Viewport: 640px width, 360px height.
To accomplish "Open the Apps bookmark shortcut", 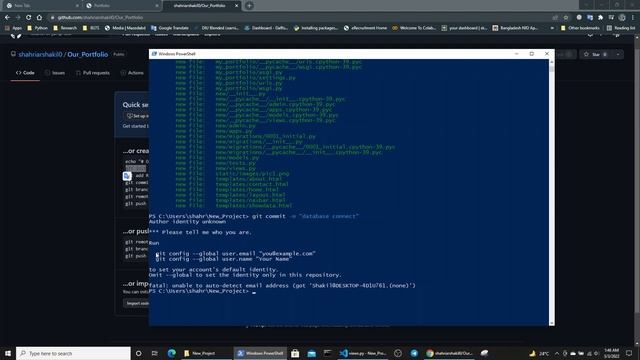I will pos(13,28).
